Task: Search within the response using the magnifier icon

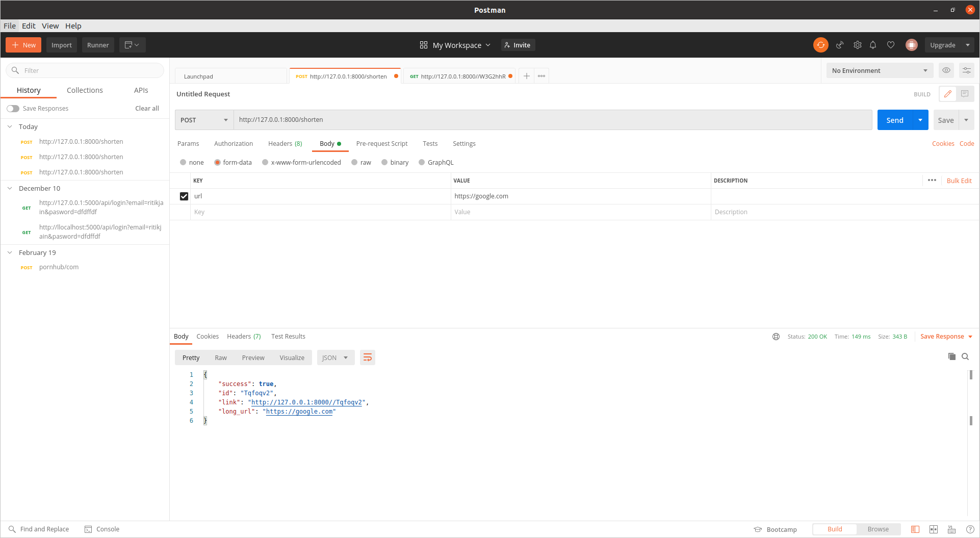Action: point(965,356)
